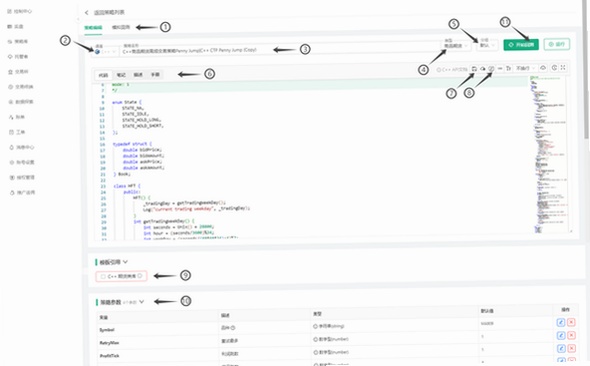
Task: Open the 不换行 line wrap dropdown
Action: [525, 68]
